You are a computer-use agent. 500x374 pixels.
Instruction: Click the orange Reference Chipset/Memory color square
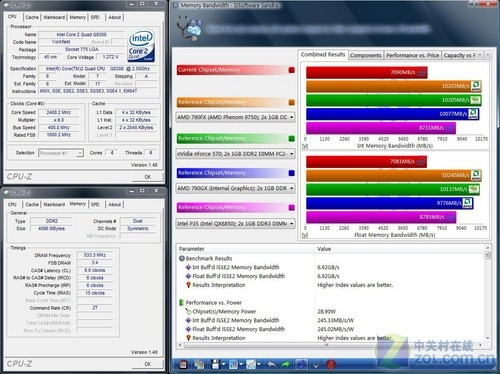[291, 102]
